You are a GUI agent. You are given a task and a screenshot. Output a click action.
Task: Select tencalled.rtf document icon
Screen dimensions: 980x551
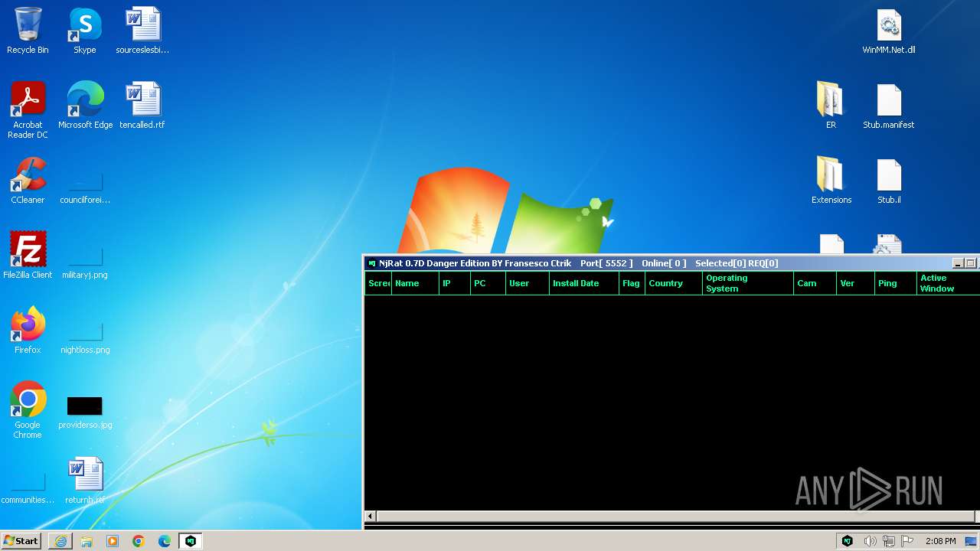(x=142, y=106)
